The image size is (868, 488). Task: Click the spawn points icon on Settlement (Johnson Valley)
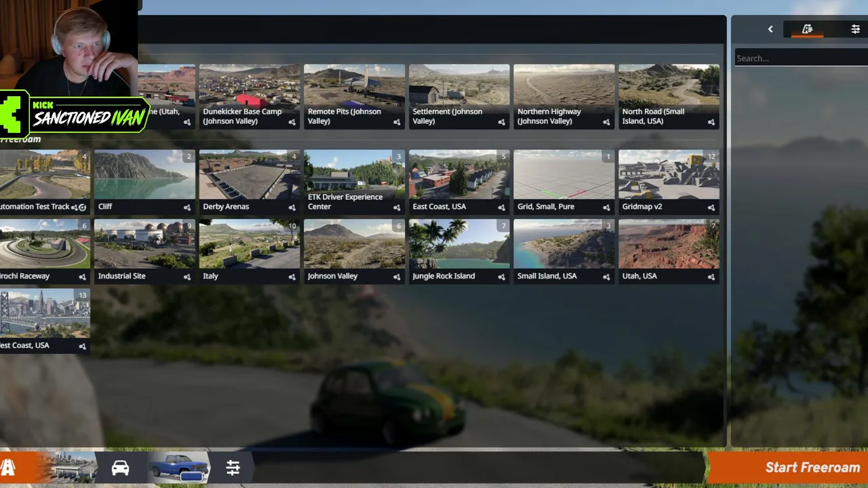(x=501, y=123)
